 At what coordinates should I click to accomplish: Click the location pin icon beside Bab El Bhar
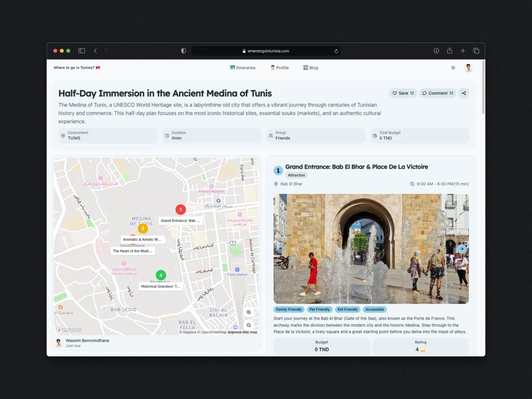tap(276, 184)
